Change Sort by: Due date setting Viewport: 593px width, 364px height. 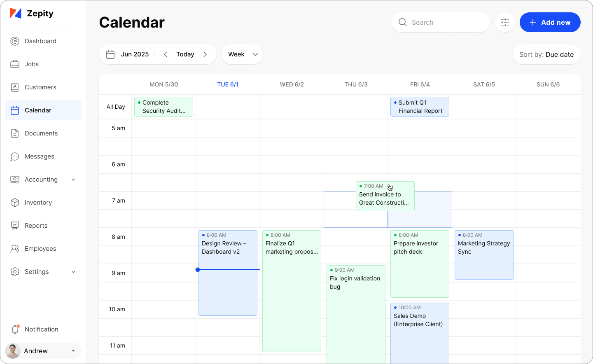point(546,54)
